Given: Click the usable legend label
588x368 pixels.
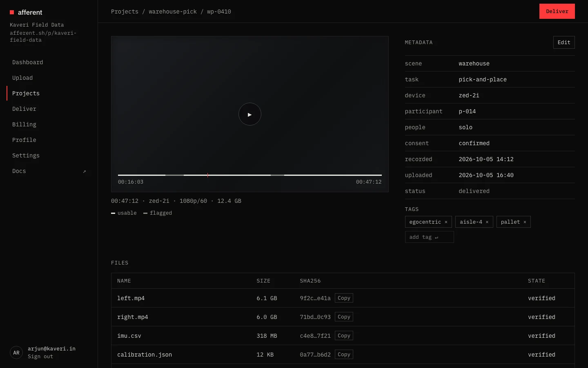Looking at the screenshot, I should (127, 213).
